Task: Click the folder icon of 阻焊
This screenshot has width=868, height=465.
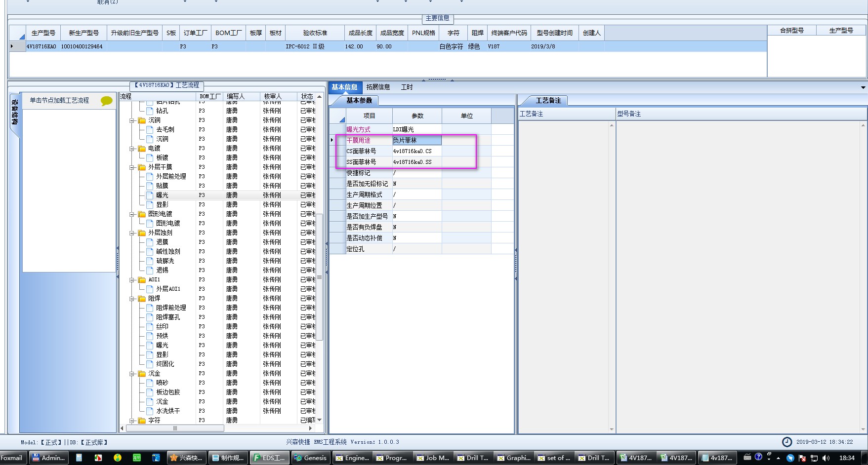Action: point(142,299)
